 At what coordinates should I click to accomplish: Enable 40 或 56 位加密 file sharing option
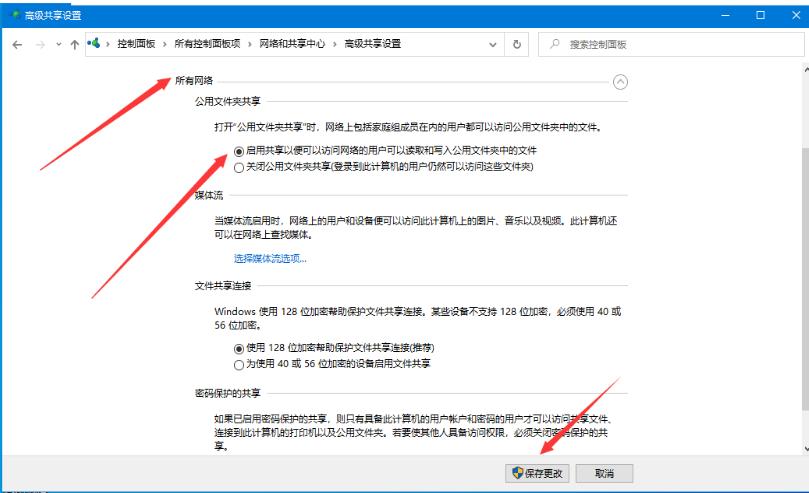click(x=239, y=365)
